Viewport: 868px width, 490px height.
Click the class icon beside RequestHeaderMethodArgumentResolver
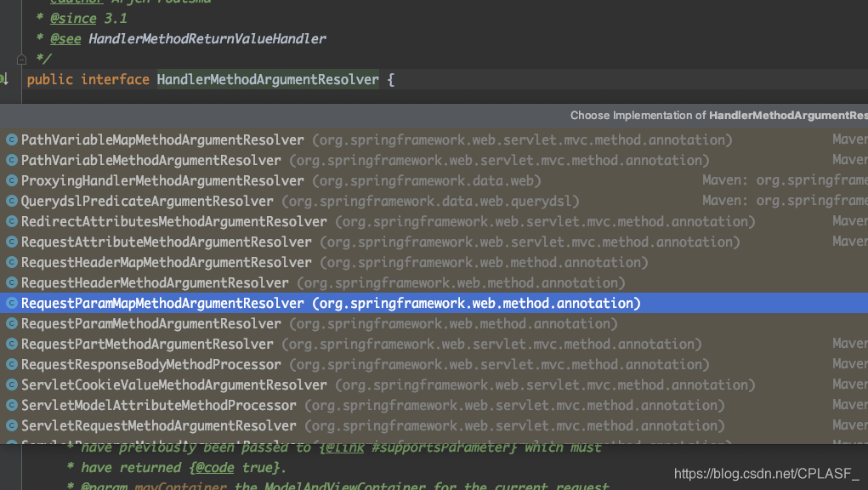[12, 283]
